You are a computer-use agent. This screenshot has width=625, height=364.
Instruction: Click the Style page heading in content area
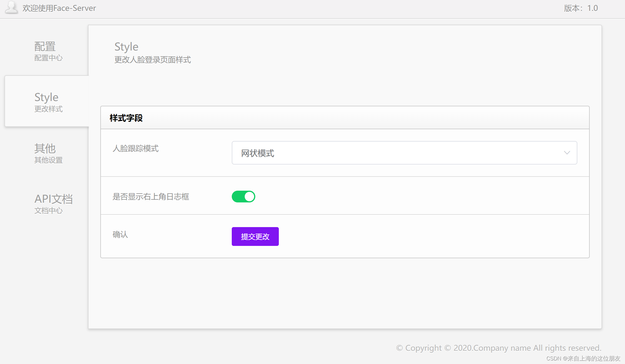pyautogui.click(x=126, y=47)
